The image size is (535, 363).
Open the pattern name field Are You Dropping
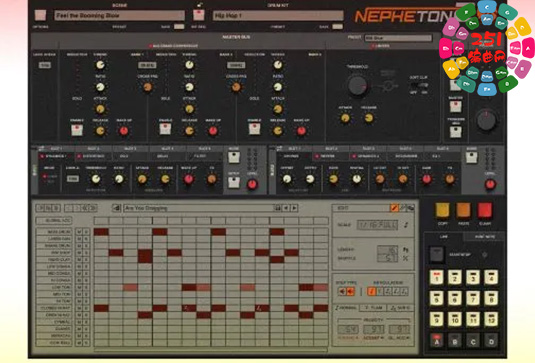(x=199, y=208)
